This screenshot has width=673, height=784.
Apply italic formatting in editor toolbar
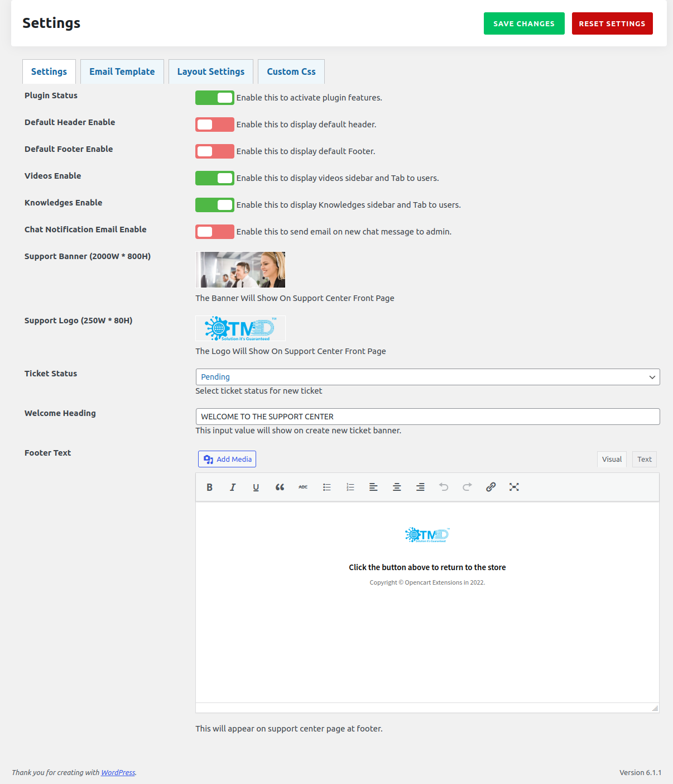click(233, 487)
